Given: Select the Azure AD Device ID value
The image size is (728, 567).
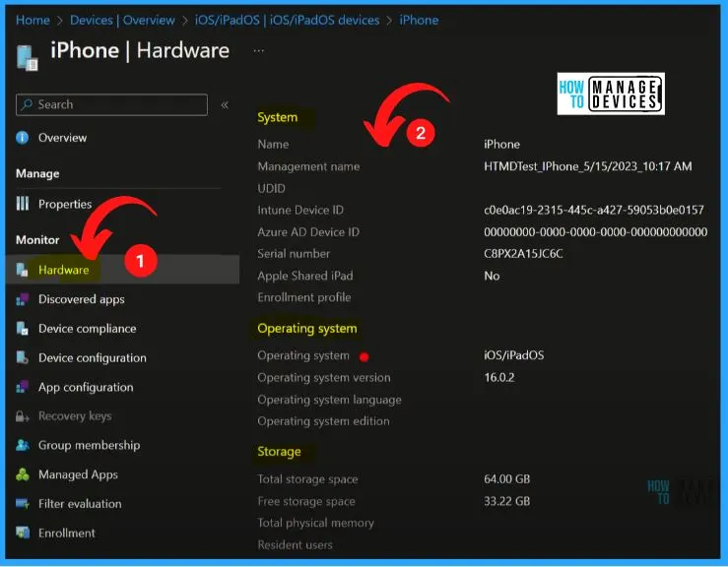Looking at the screenshot, I should click(x=596, y=232).
